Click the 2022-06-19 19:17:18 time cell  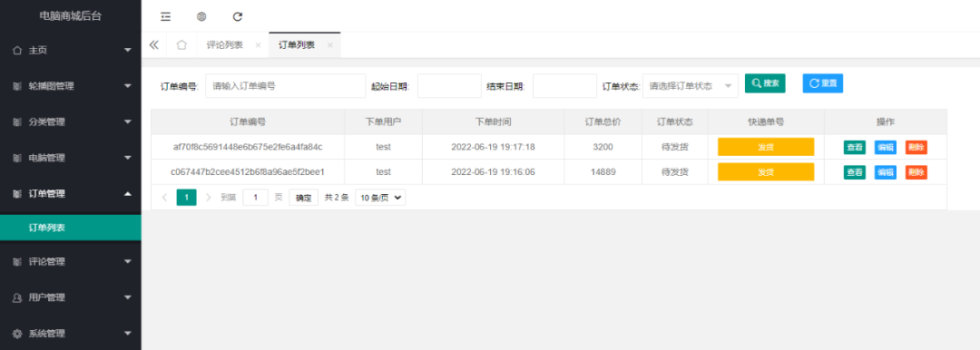pos(493,147)
